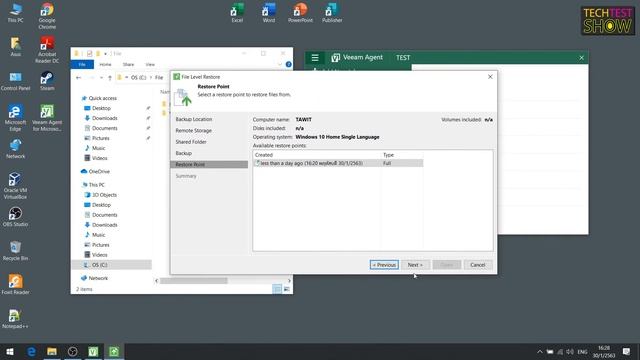Image resolution: width=640 pixels, height=360 pixels.
Task: Select Backup wizard step
Action: (x=184, y=153)
